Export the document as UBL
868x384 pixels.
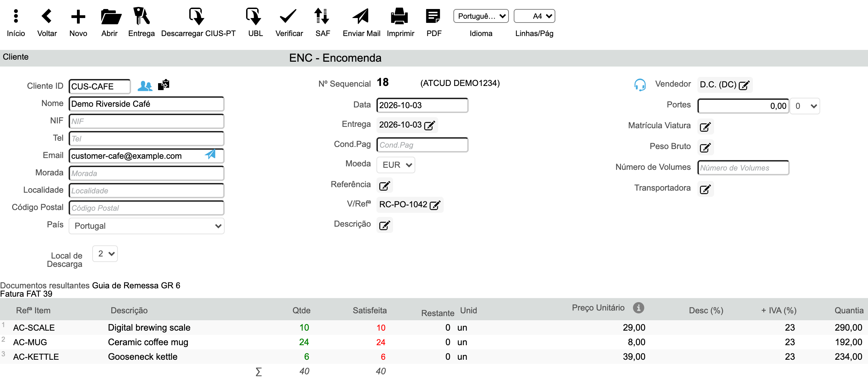click(254, 16)
